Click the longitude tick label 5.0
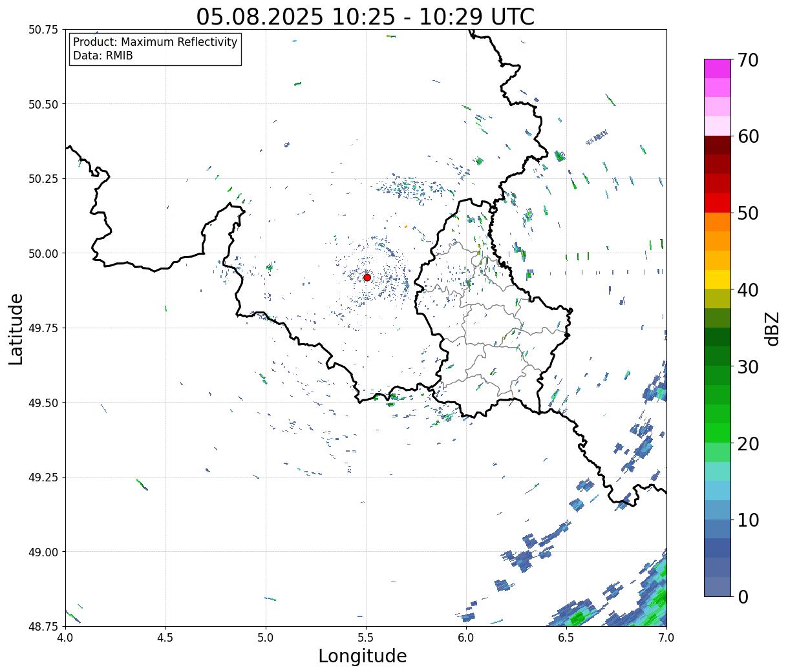 click(266, 638)
